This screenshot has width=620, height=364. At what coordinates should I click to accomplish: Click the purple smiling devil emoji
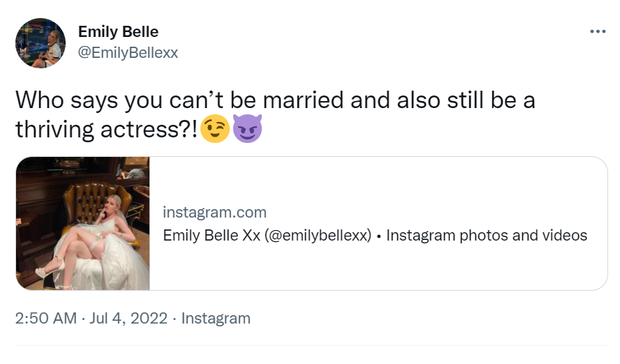coord(246,130)
